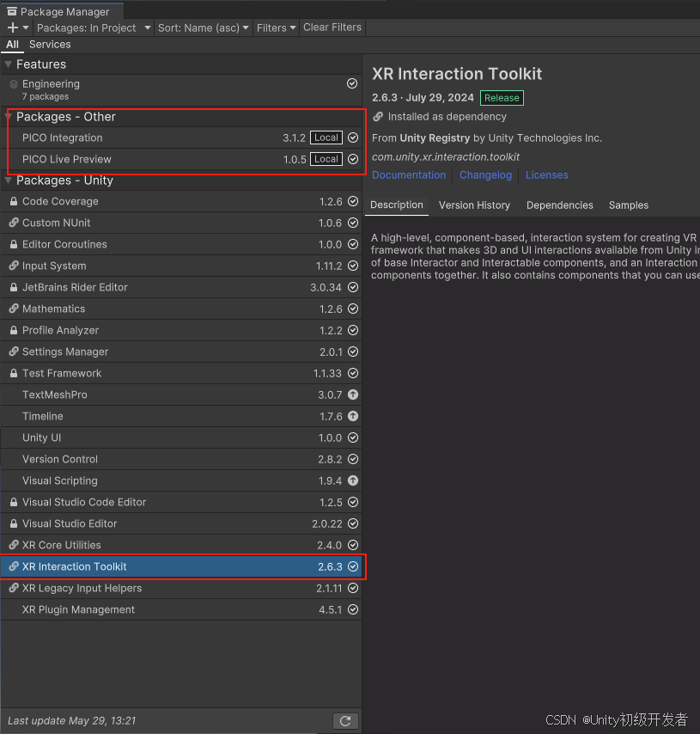Open the Licenses link
700x734 pixels.
546,175
